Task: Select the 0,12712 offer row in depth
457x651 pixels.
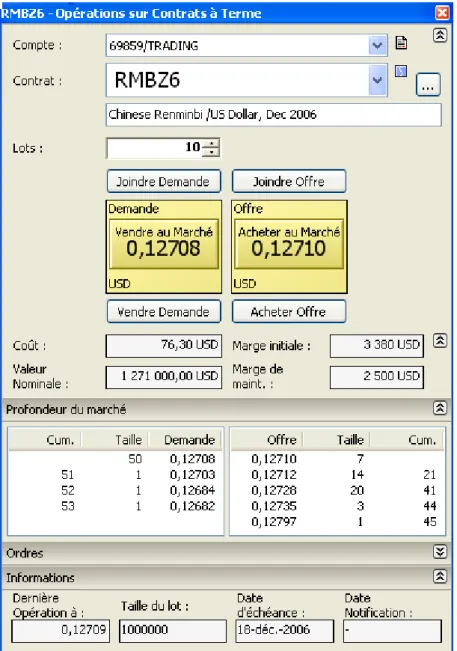Action: click(337, 475)
